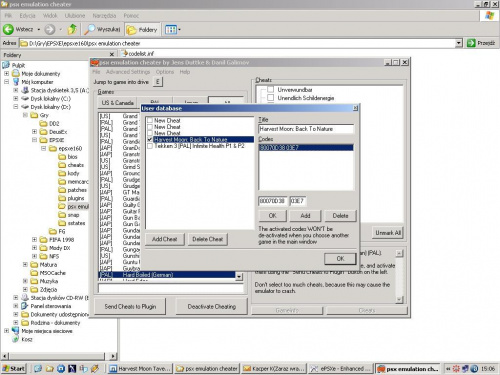Click the drive E button beside Jump to game
Screen dimensions: 500x375
[158, 82]
